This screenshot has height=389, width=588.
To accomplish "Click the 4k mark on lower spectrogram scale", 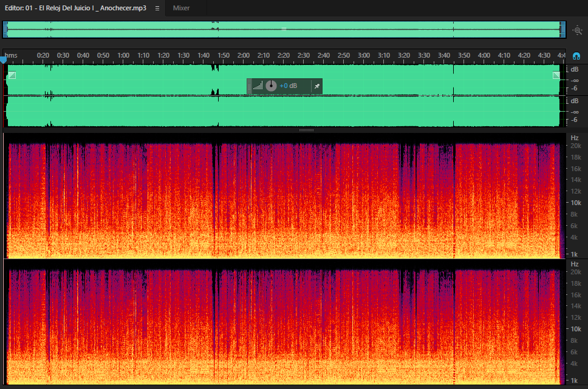I will [x=574, y=364].
